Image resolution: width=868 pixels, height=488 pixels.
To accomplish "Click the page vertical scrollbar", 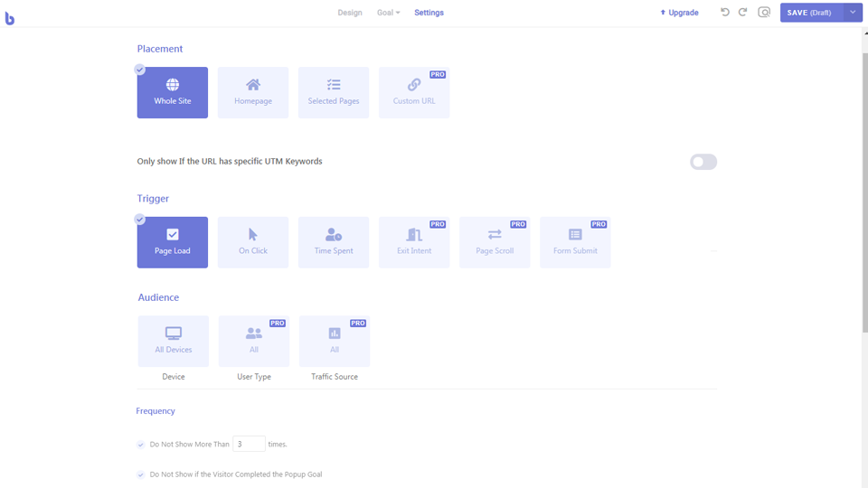I will [x=864, y=193].
